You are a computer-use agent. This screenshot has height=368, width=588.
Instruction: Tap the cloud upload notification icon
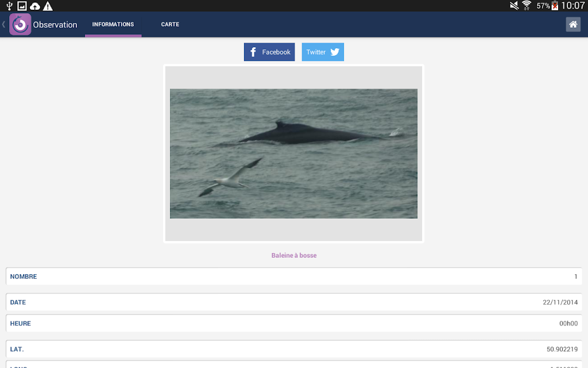(x=35, y=6)
